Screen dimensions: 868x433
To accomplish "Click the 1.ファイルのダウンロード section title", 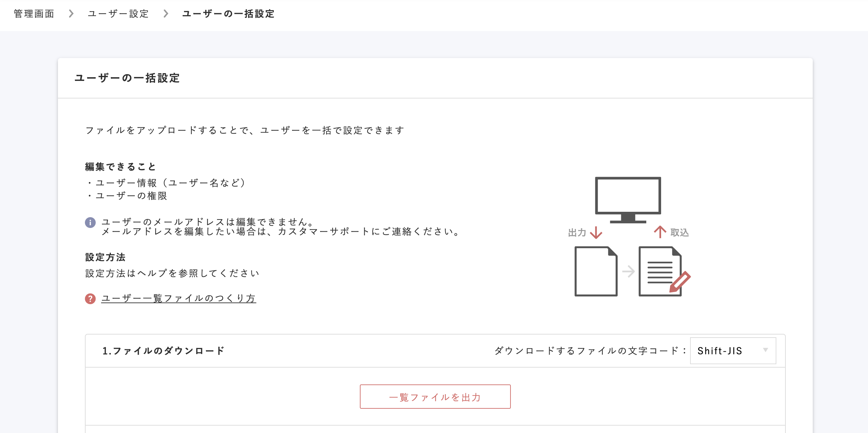I will (x=163, y=351).
